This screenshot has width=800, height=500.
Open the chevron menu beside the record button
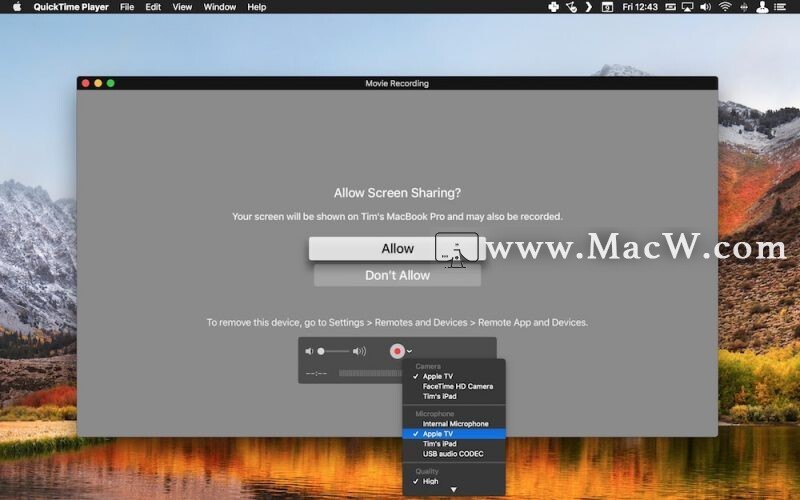point(409,351)
